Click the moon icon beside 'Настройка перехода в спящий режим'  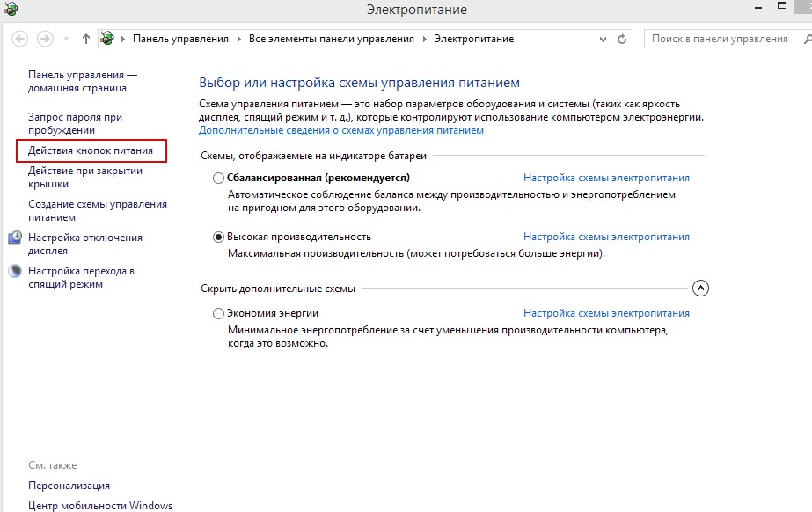[15, 271]
